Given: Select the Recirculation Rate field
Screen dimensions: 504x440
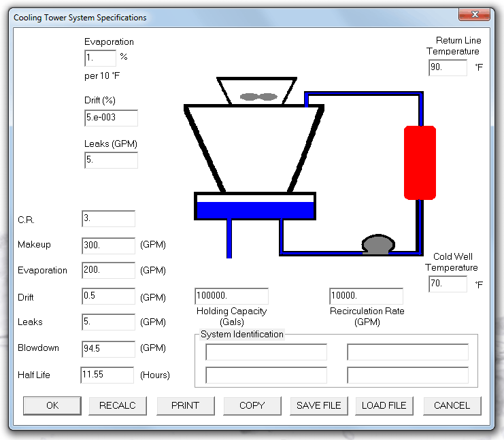Looking at the screenshot, I should pyautogui.click(x=366, y=296).
